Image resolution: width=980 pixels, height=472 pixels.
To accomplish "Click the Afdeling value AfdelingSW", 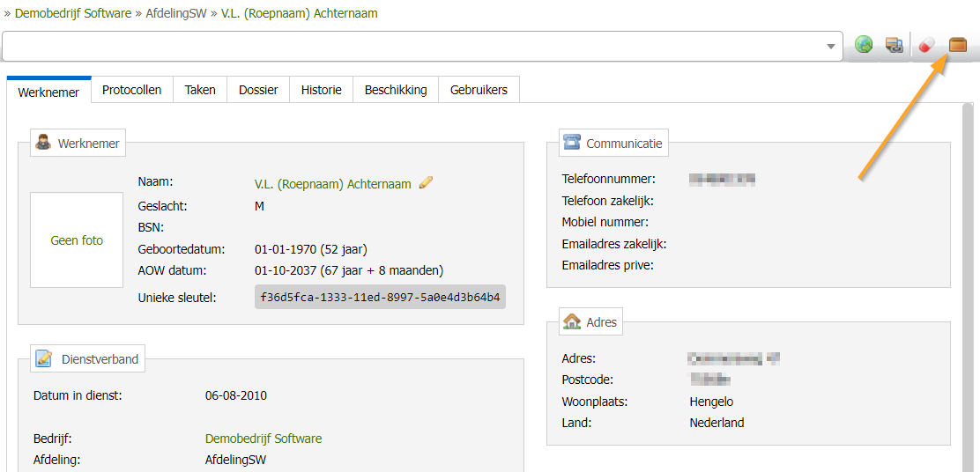I will [x=235, y=461].
